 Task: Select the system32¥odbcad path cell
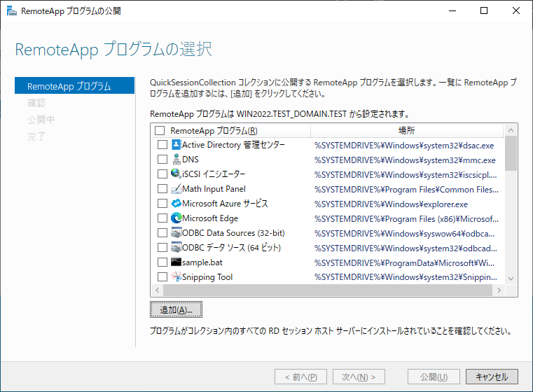tap(406, 248)
